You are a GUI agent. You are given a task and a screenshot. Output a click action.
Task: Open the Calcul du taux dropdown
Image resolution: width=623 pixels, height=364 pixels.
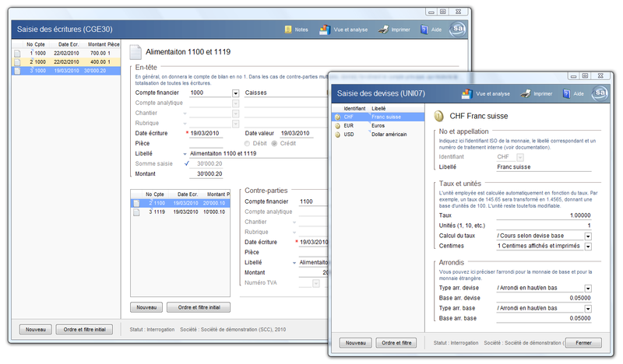tap(588, 236)
